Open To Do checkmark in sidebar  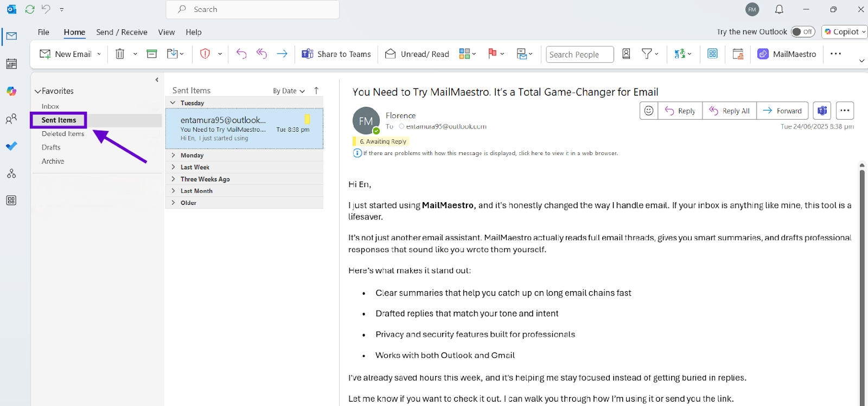tap(11, 146)
